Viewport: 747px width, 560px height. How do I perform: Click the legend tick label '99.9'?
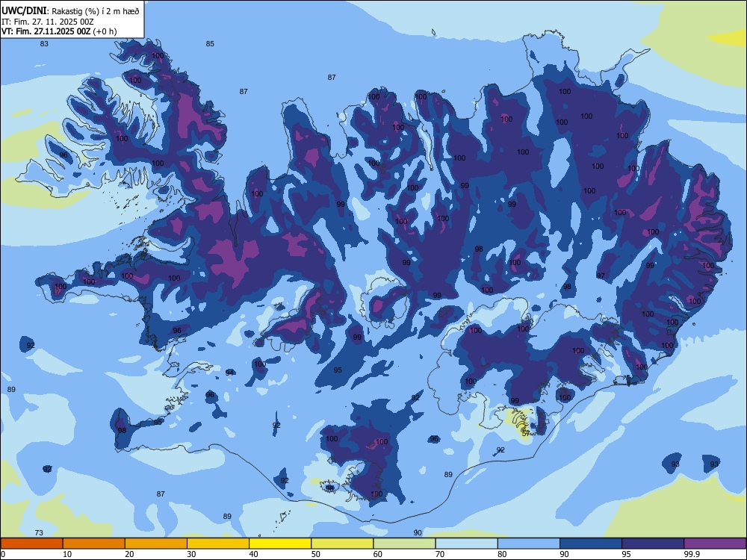click(x=692, y=554)
